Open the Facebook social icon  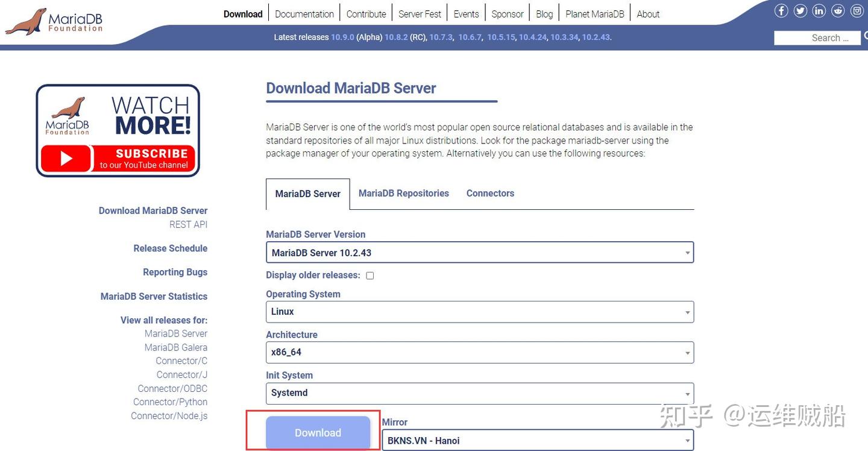click(781, 10)
